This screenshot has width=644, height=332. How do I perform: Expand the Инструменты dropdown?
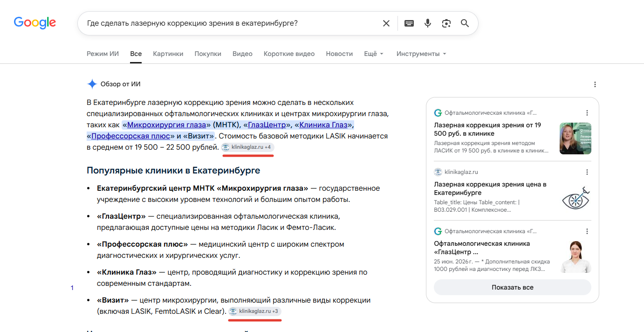pos(421,54)
